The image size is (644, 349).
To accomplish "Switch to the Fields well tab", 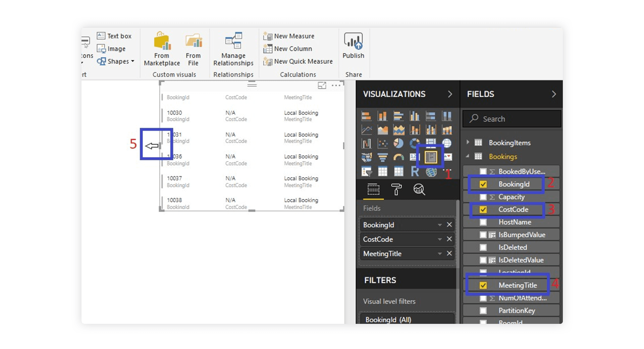I will coord(373,190).
